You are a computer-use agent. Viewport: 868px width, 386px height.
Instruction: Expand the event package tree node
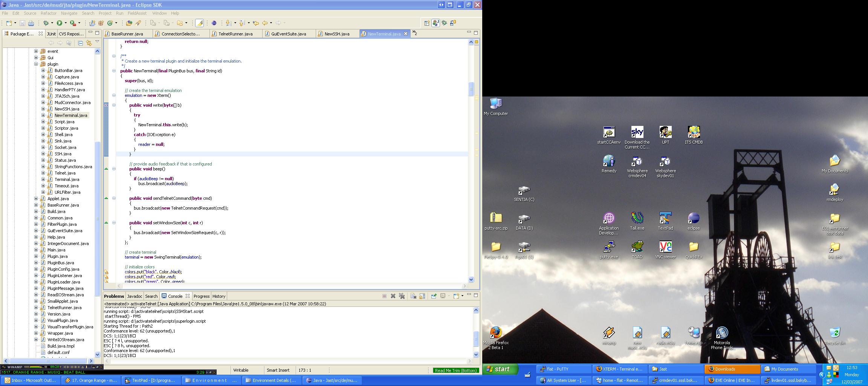[36, 51]
